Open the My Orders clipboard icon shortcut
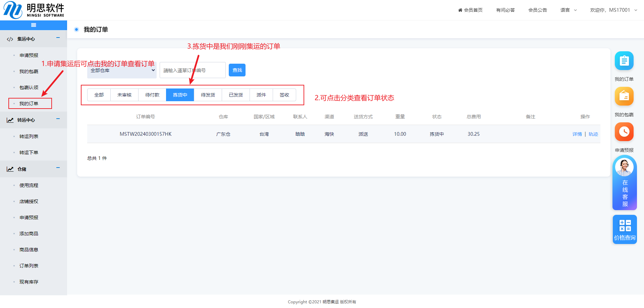Image resolution: width=644 pixels, height=308 pixels. pyautogui.click(x=624, y=61)
